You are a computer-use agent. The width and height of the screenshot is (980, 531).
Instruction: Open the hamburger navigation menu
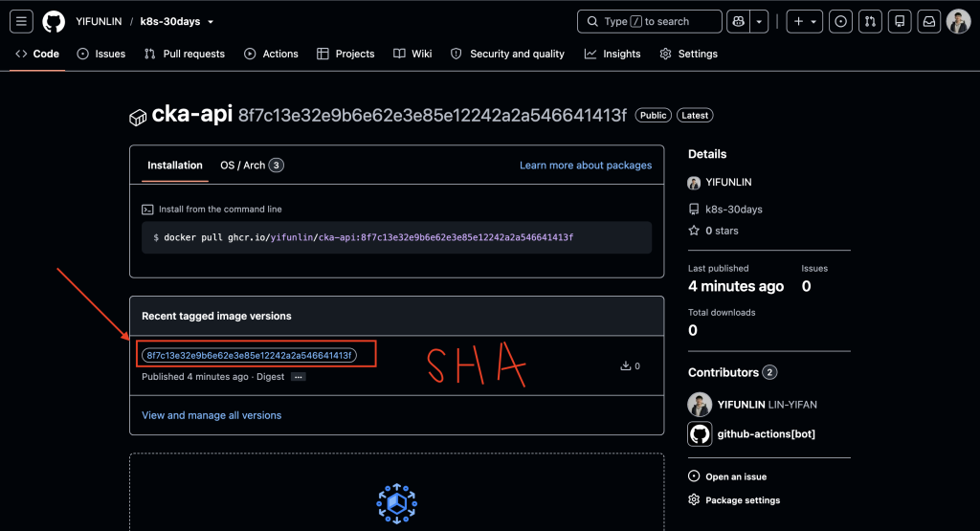point(21,21)
